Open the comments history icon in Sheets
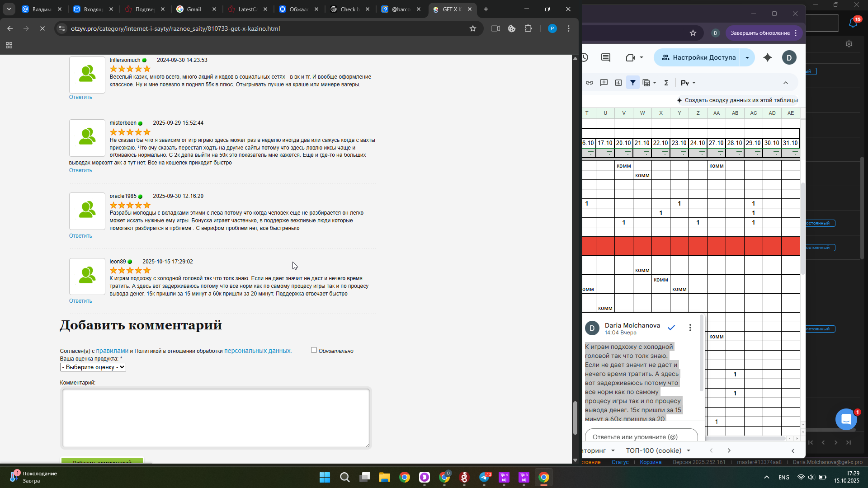Screen dimensions: 868x488 (606, 57)
